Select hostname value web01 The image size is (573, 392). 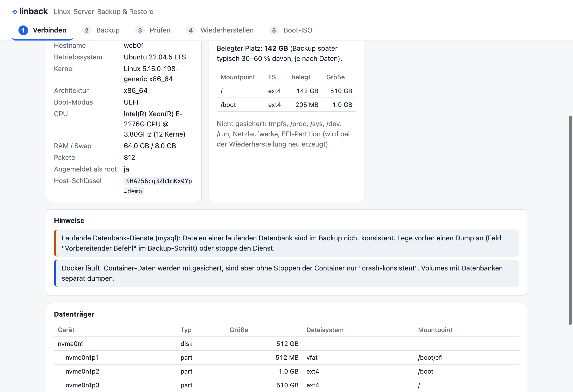(134, 46)
